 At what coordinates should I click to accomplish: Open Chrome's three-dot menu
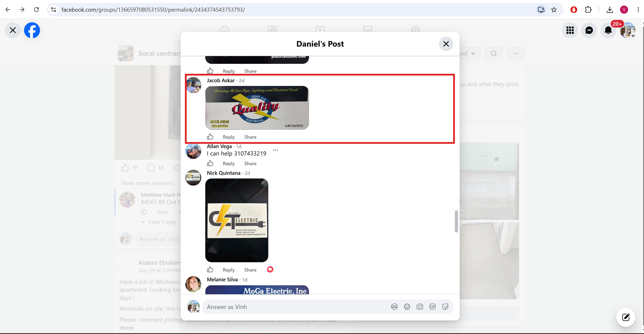(x=638, y=9)
